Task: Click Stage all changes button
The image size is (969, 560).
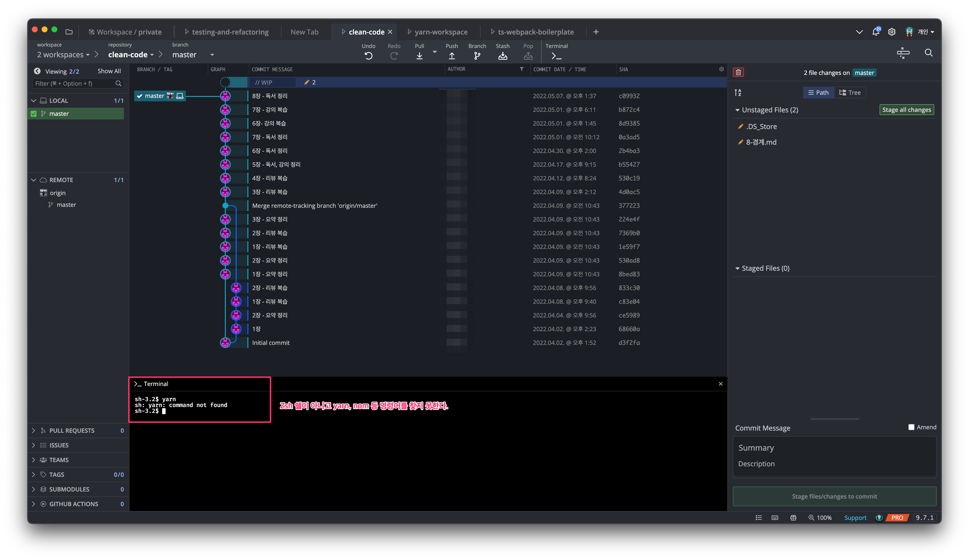Action: 906,110
